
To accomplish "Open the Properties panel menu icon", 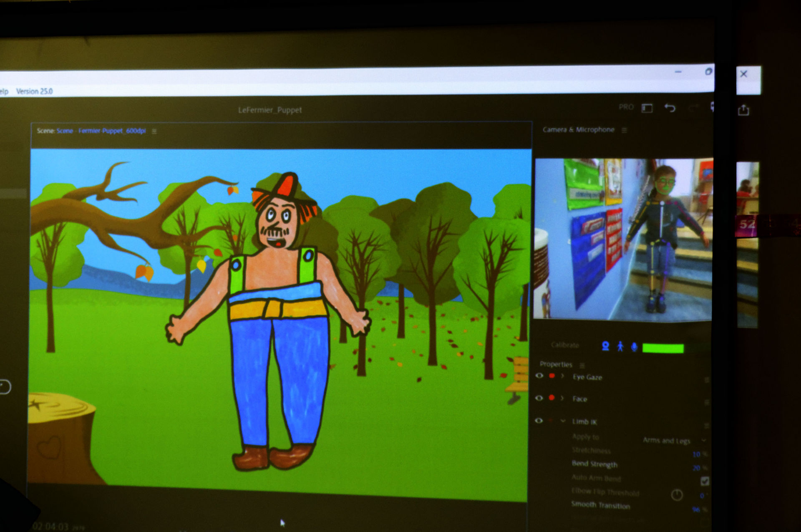I will point(582,365).
